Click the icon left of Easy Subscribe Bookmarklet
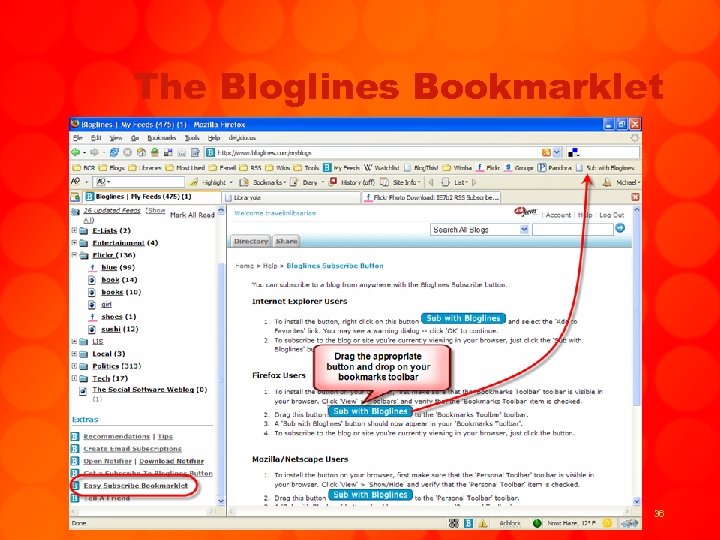Viewport: 720px width, 540px height. [x=76, y=485]
